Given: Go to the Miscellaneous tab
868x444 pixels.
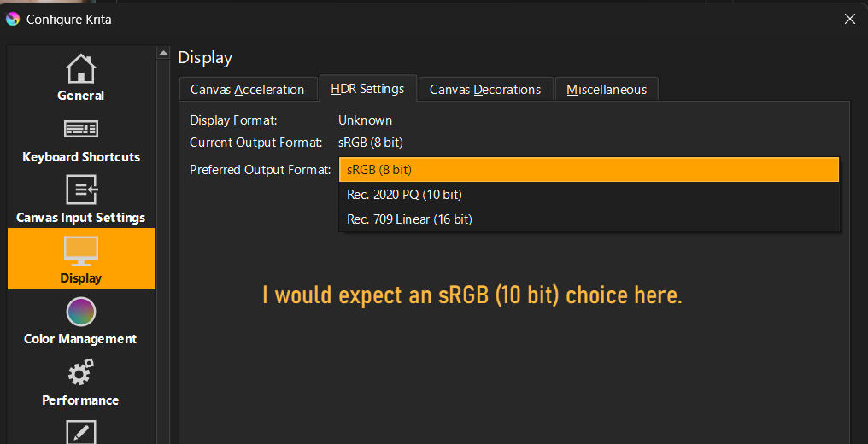Looking at the screenshot, I should click(606, 90).
